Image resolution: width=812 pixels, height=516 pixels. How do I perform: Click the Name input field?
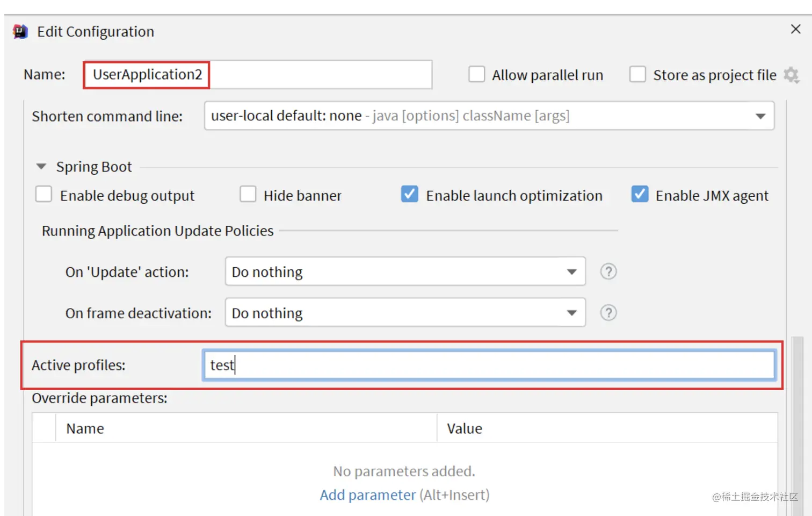click(x=320, y=75)
